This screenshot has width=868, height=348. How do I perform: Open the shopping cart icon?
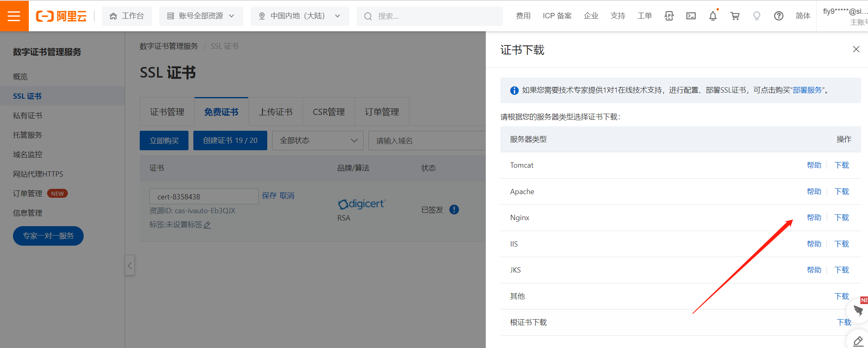pos(735,16)
